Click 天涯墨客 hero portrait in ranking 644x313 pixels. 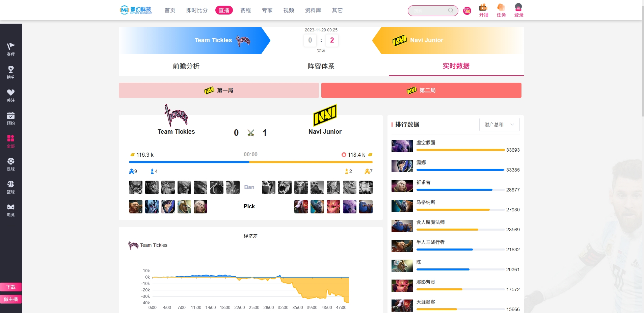coord(402,306)
